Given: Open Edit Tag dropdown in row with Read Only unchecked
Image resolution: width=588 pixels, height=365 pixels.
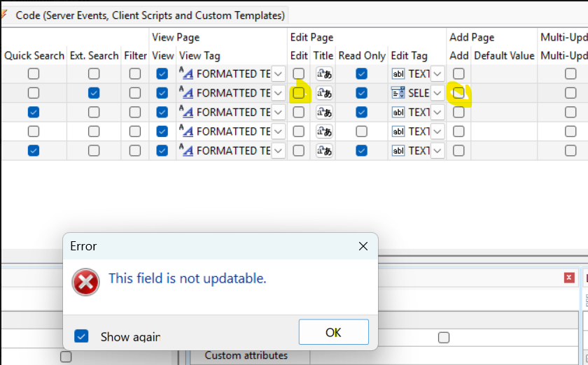Looking at the screenshot, I should 437,131.
